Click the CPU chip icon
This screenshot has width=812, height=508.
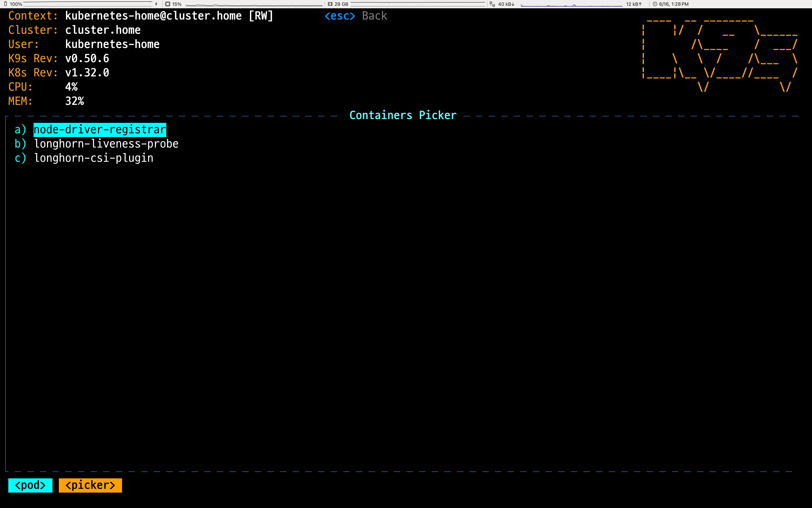pyautogui.click(x=168, y=4)
